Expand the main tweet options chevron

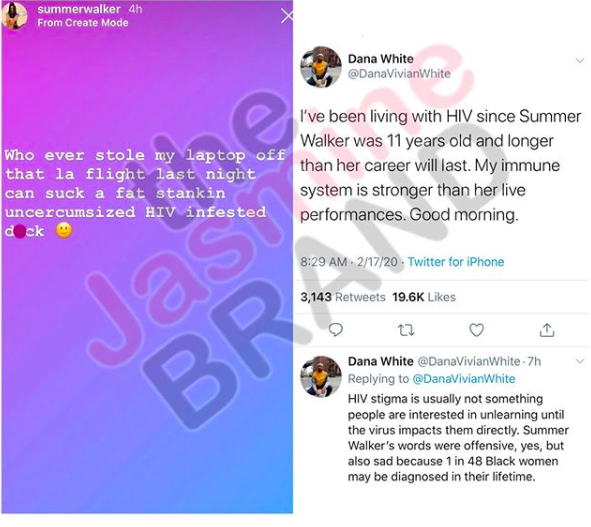click(580, 60)
